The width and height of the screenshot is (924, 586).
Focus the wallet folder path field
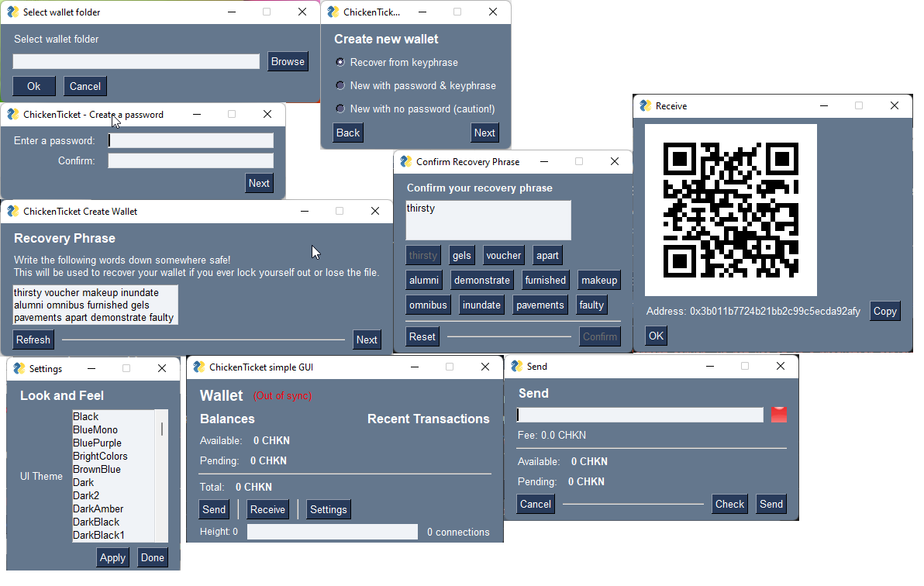136,62
